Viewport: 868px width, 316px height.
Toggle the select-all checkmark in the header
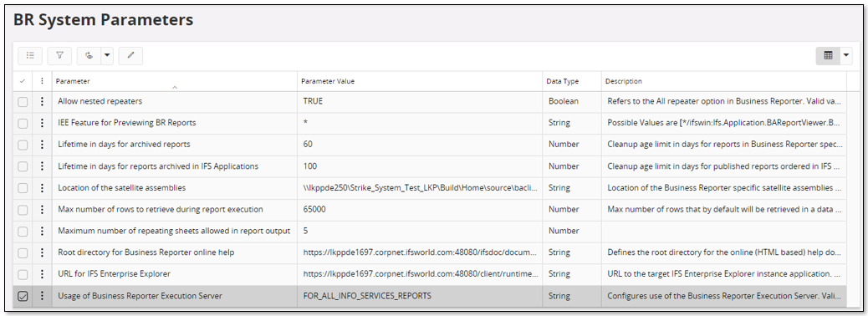click(x=22, y=81)
